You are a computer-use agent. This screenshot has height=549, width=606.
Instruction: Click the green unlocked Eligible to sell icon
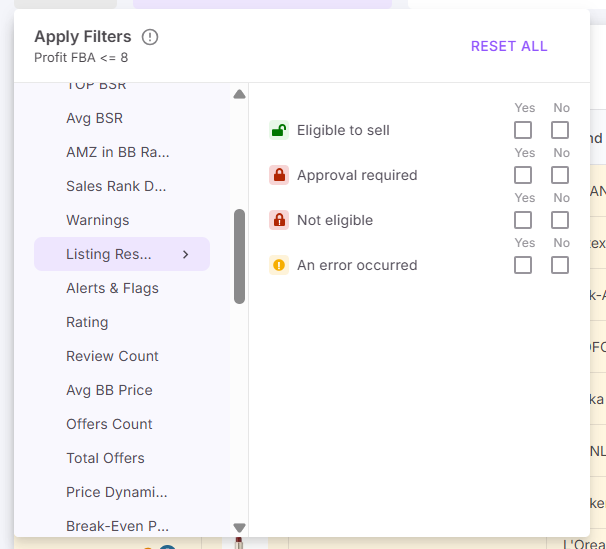(279, 130)
